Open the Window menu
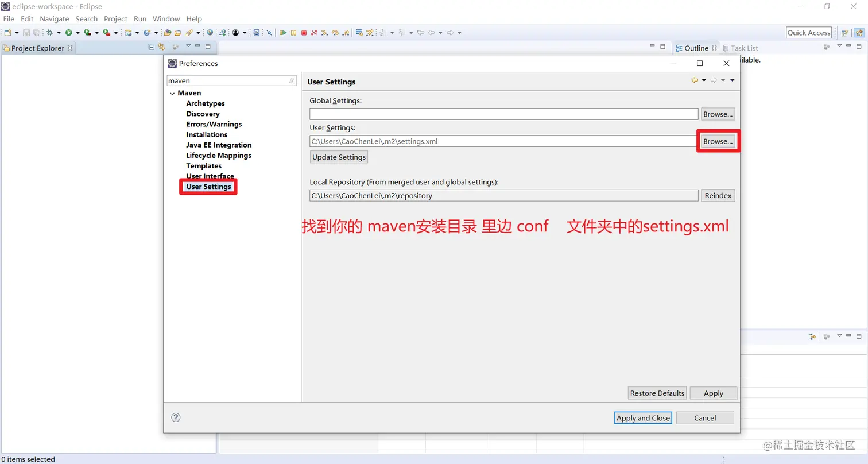 click(x=166, y=18)
